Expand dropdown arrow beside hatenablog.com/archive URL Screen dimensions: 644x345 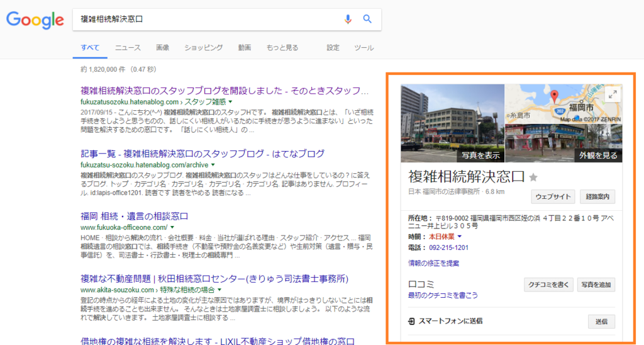(213, 165)
